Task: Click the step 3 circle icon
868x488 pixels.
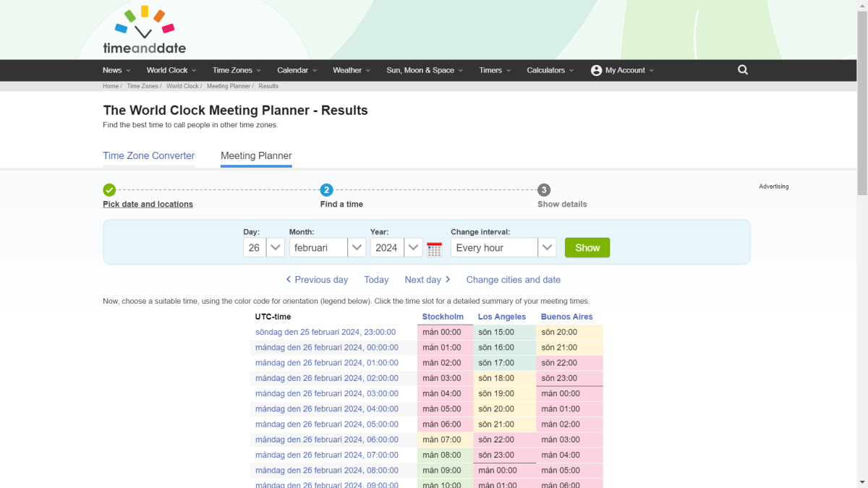Action: point(544,190)
